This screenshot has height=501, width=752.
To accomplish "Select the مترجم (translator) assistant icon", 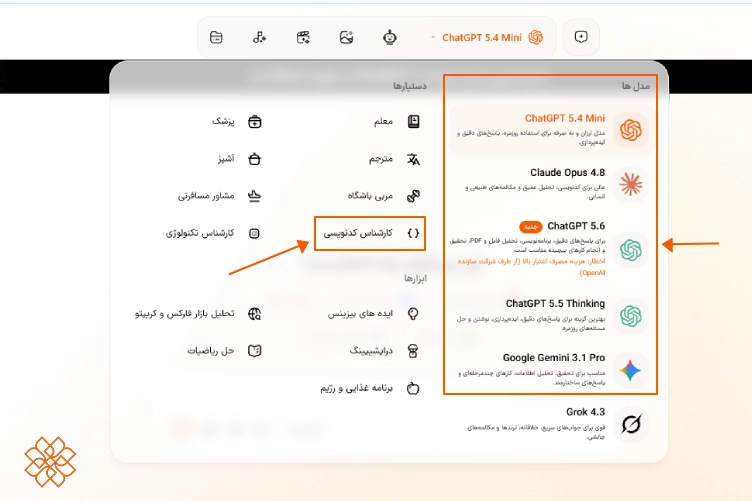I will coord(413,159).
